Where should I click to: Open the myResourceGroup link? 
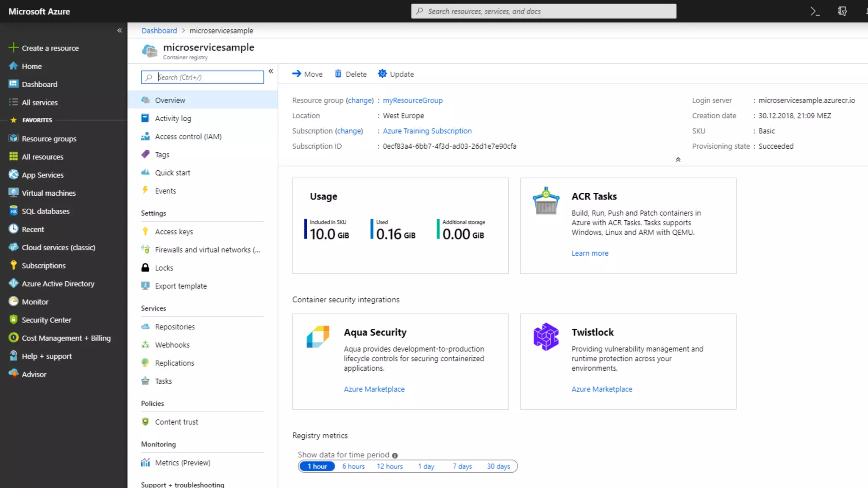(412, 100)
